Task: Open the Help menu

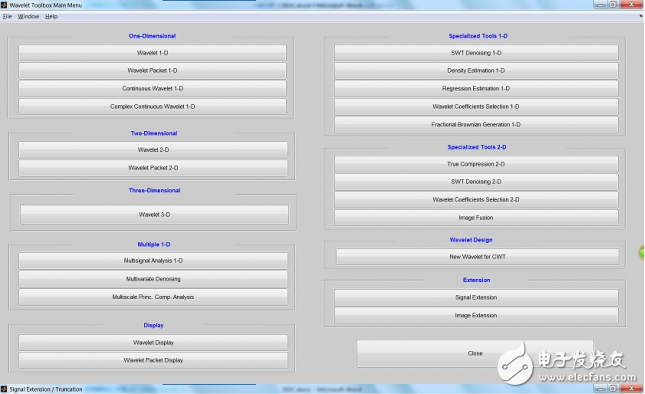Action: tap(51, 16)
